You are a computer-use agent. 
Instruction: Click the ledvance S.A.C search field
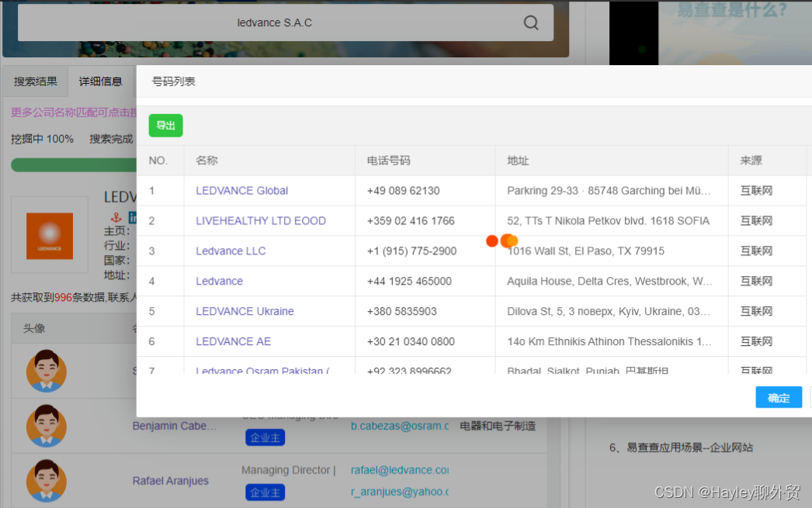[286, 22]
